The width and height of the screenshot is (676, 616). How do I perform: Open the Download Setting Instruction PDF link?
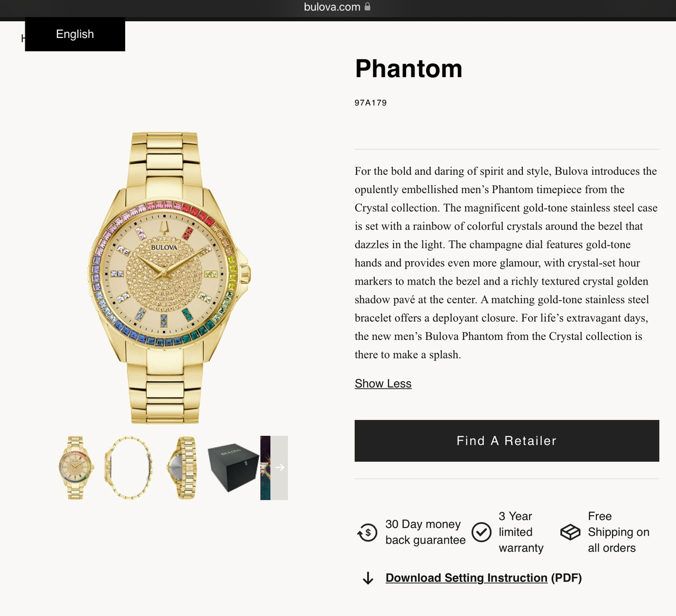point(466,578)
